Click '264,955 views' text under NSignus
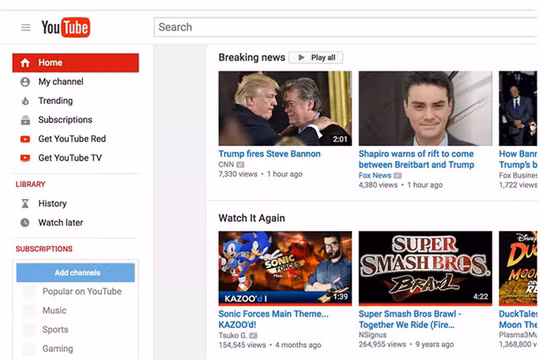540x360 pixels. pos(383,344)
